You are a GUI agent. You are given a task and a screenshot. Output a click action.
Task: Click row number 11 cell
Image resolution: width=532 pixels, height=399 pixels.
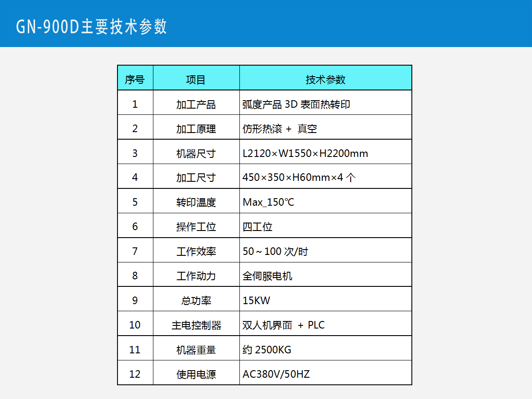[135, 348]
